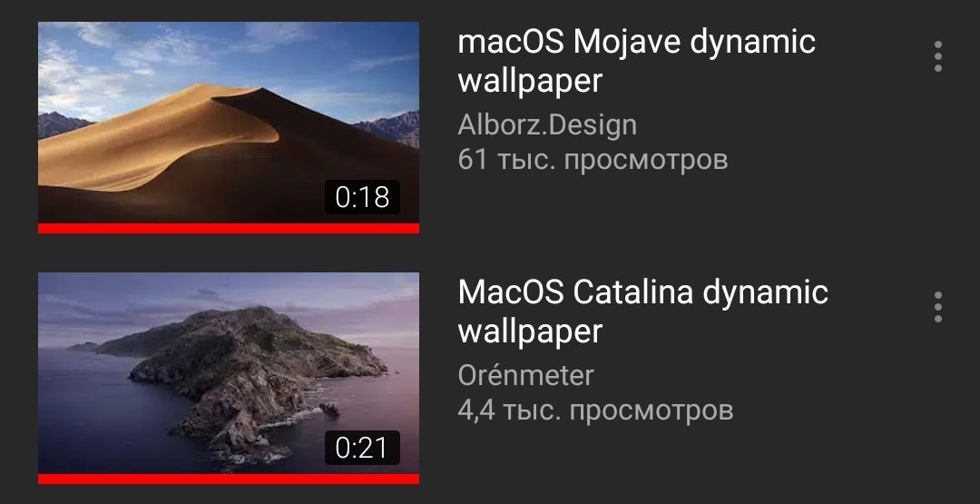Image resolution: width=980 pixels, height=504 pixels.
Task: Play the macOS Mojave dynamic wallpaper thumbnail
Action: click(229, 127)
